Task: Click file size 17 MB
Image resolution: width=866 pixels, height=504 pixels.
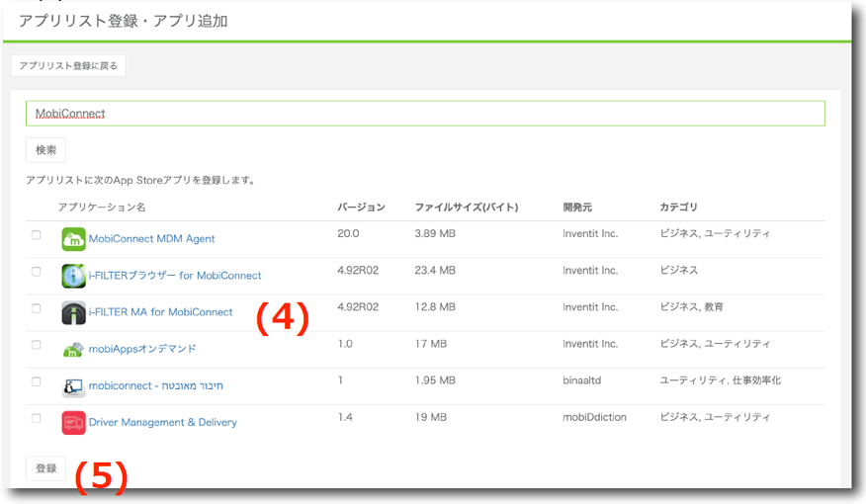Action: [x=431, y=344]
